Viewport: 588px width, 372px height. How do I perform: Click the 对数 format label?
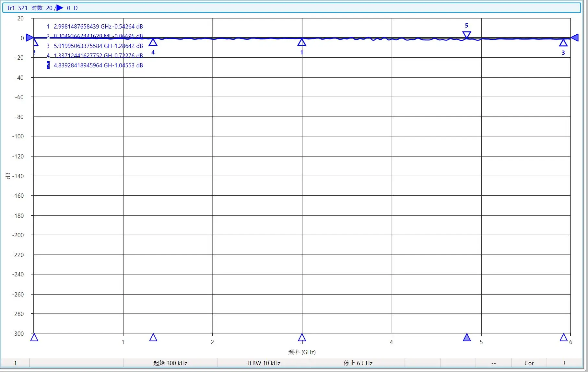coord(37,8)
